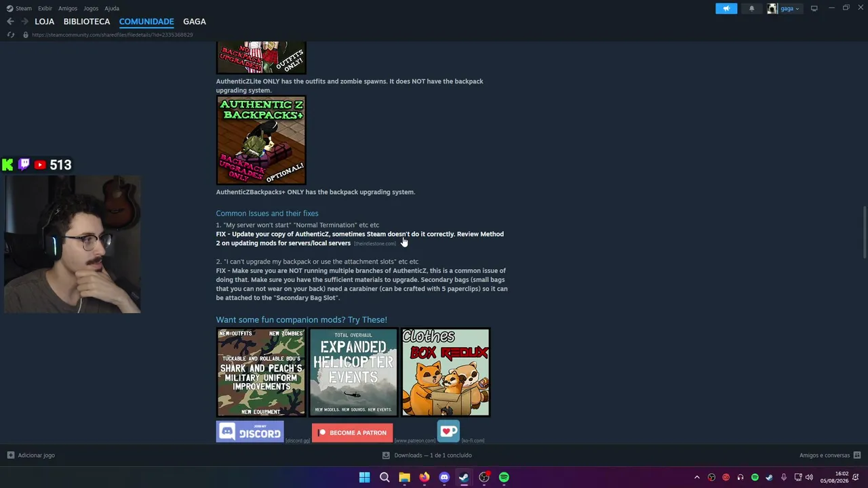Image resolution: width=868 pixels, height=488 pixels.
Task: Open the clock and calendar at 16:02
Action: pyautogui.click(x=834, y=477)
